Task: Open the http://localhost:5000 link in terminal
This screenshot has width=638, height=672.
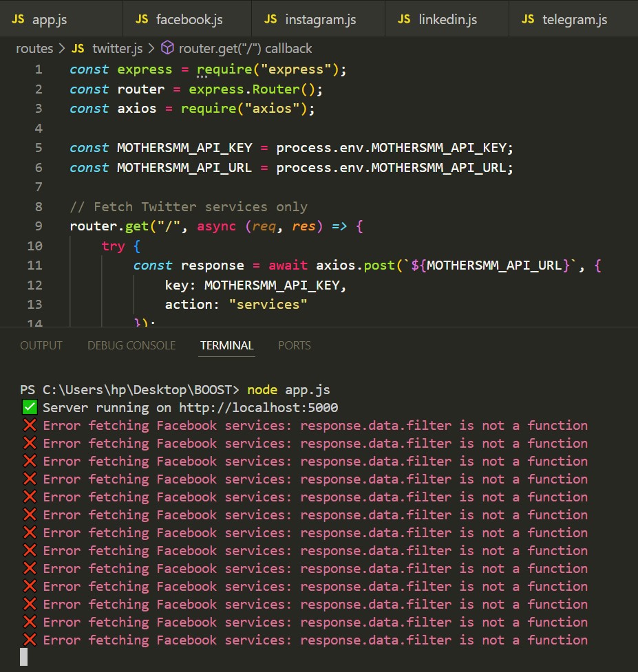Action: pyautogui.click(x=259, y=408)
